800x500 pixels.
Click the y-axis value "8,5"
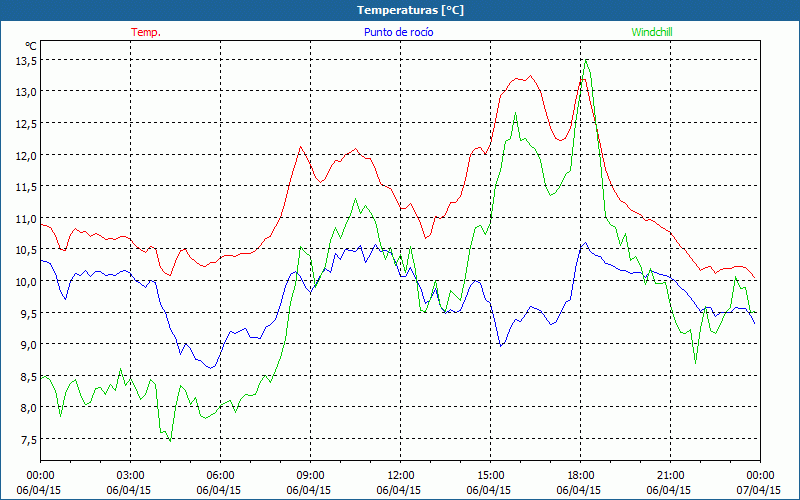[x=29, y=376]
